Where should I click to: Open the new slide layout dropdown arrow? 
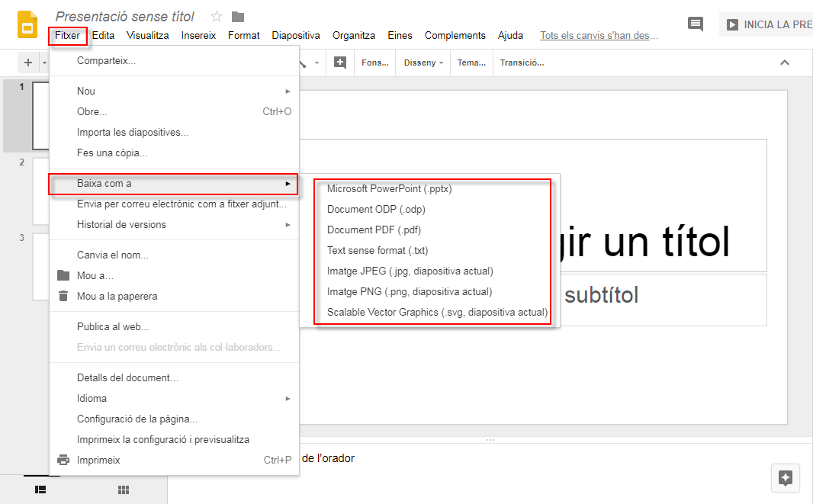pyautogui.click(x=44, y=63)
